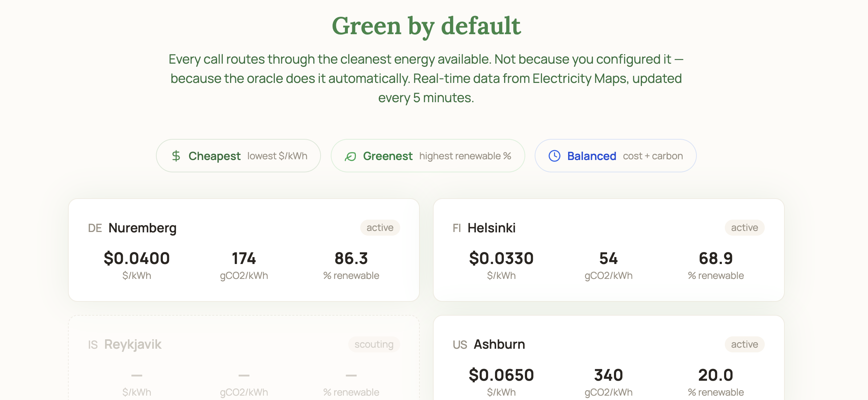Click the Reykjavik scouting status badge
This screenshot has height=400, width=868.
[374, 344]
